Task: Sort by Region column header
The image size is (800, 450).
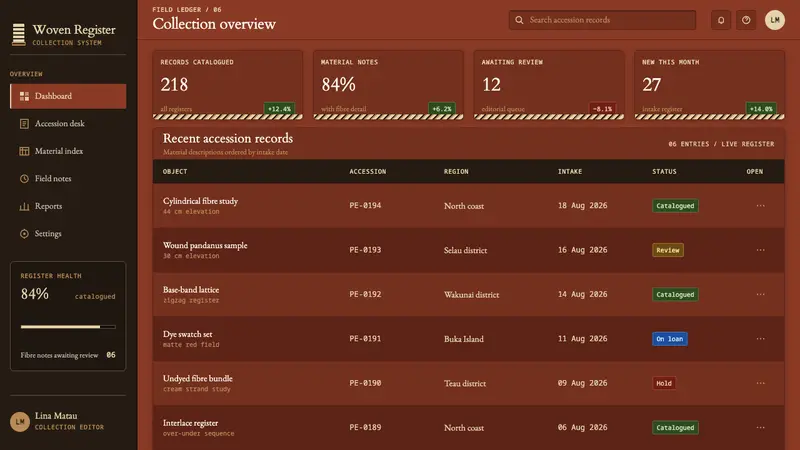Action: pyautogui.click(x=456, y=171)
